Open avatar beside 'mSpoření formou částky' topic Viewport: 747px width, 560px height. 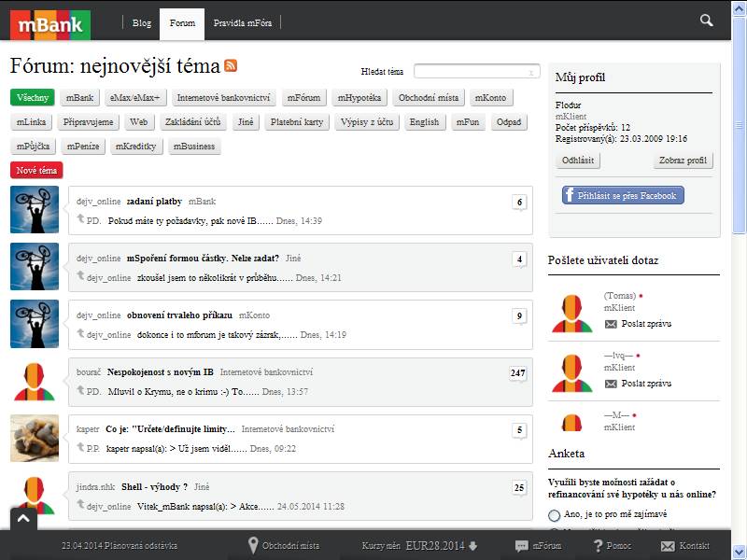[x=35, y=267]
